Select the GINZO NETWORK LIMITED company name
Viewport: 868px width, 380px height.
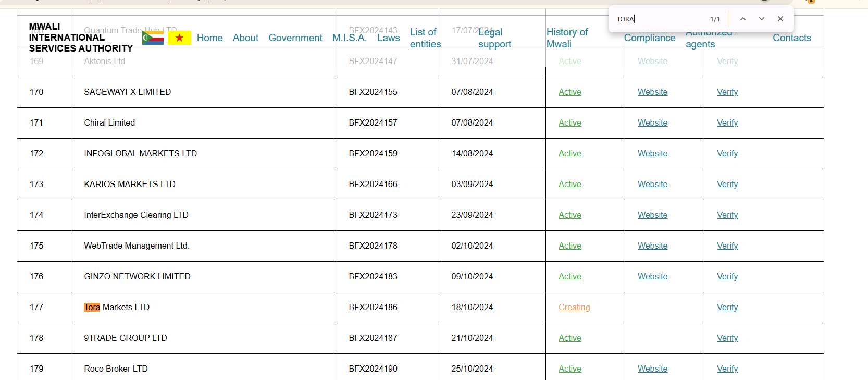[138, 277]
